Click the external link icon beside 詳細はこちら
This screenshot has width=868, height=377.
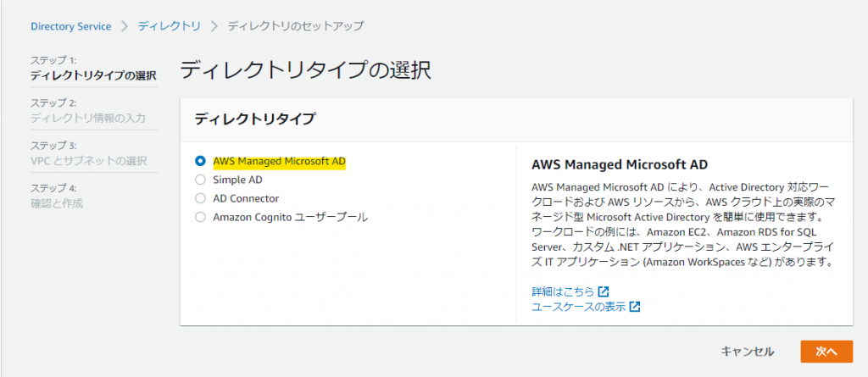pyautogui.click(x=604, y=291)
